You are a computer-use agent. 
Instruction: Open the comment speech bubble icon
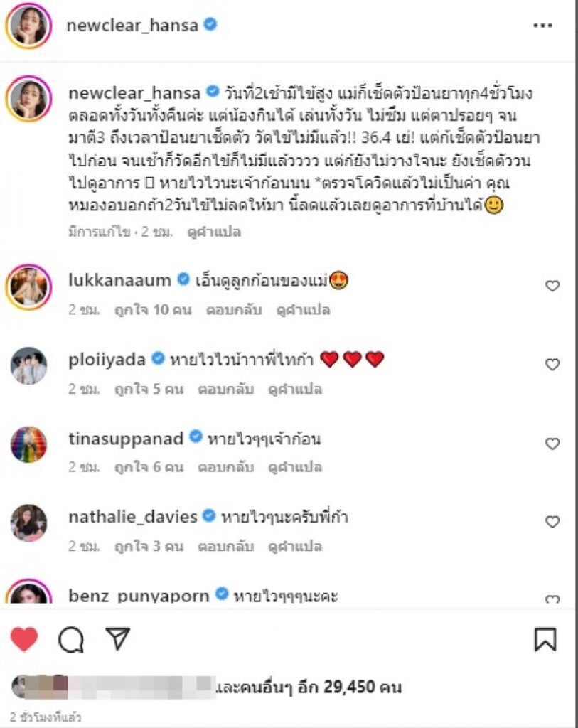point(71,639)
